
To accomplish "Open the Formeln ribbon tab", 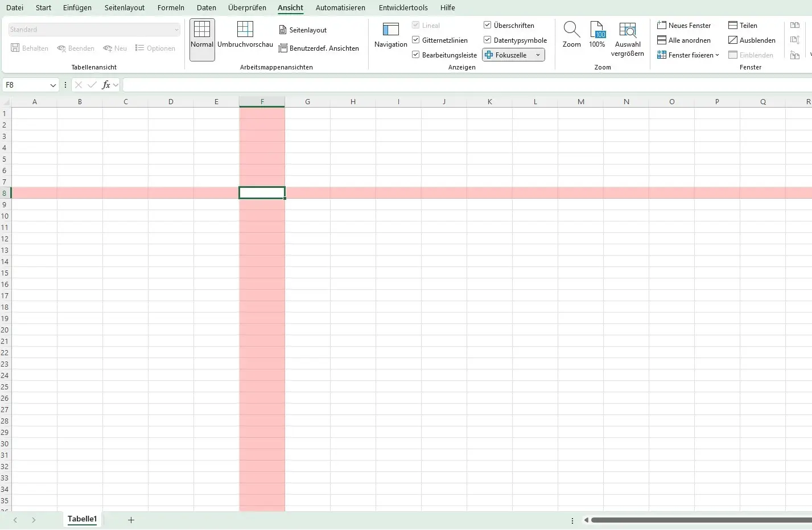I will [x=171, y=8].
